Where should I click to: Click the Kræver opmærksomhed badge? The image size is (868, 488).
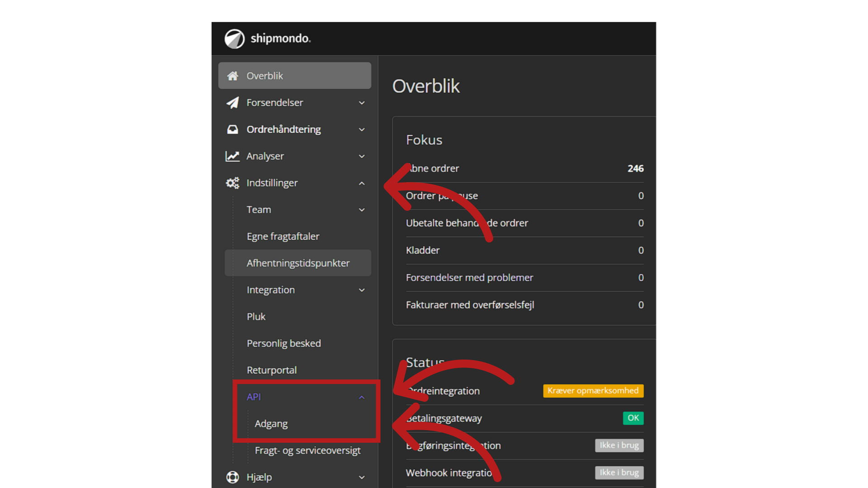tap(593, 391)
